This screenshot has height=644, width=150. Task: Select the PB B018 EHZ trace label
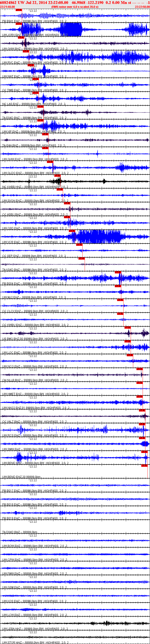tap(35, 505)
